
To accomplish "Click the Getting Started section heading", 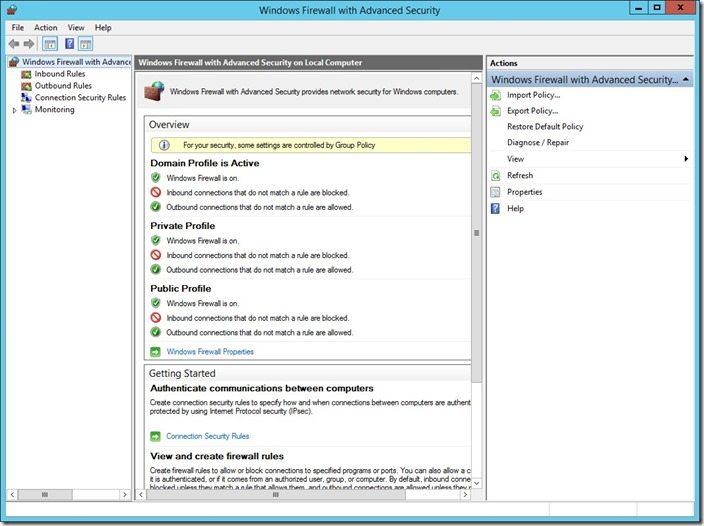I will (x=182, y=373).
